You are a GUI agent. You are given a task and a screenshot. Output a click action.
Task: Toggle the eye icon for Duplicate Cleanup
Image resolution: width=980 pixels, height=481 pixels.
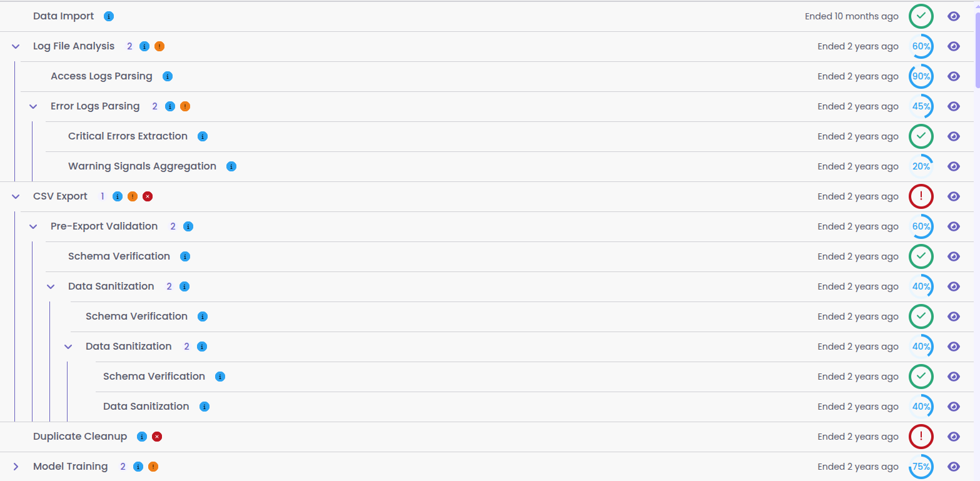(x=954, y=437)
